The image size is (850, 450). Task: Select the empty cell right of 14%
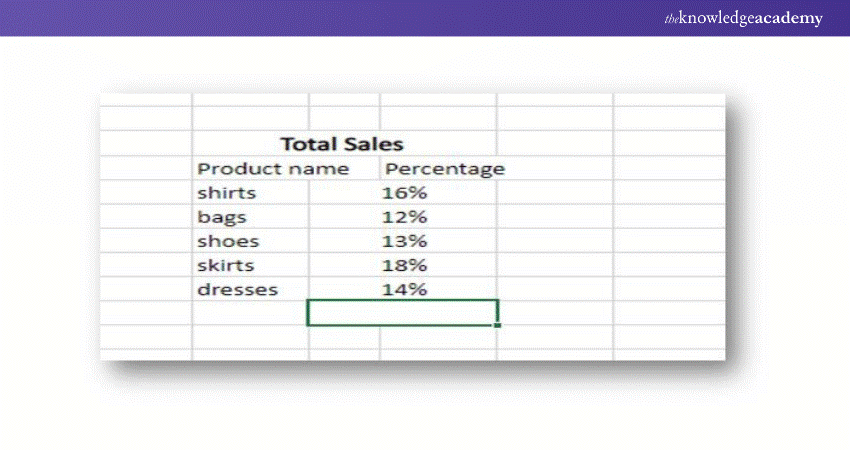pyautogui.click(x=555, y=289)
